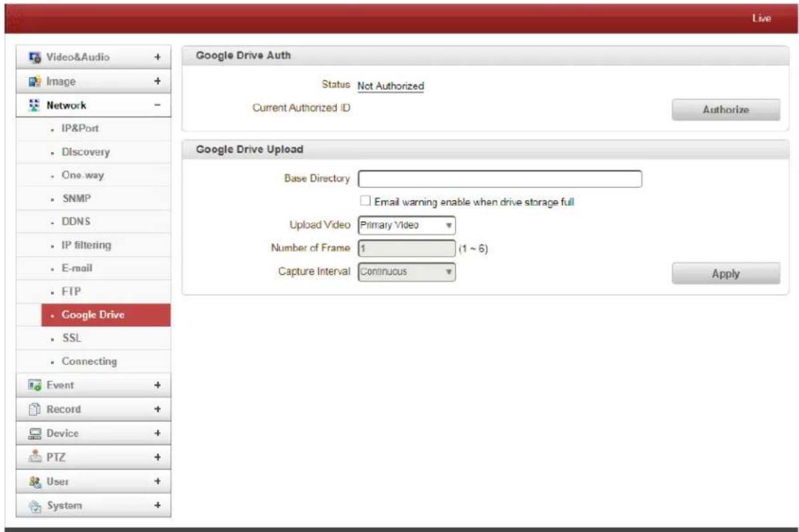Open the FTP settings page

[x=71, y=291]
